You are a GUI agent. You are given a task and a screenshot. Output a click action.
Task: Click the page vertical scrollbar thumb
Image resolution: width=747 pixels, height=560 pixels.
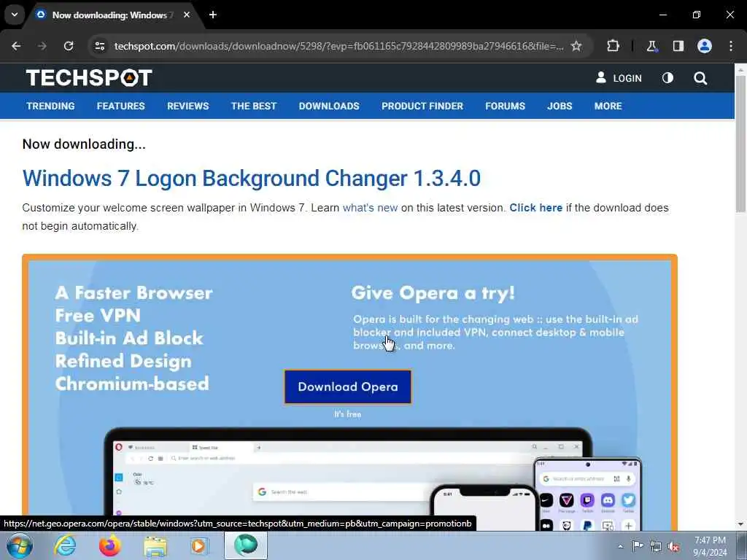coord(741,144)
